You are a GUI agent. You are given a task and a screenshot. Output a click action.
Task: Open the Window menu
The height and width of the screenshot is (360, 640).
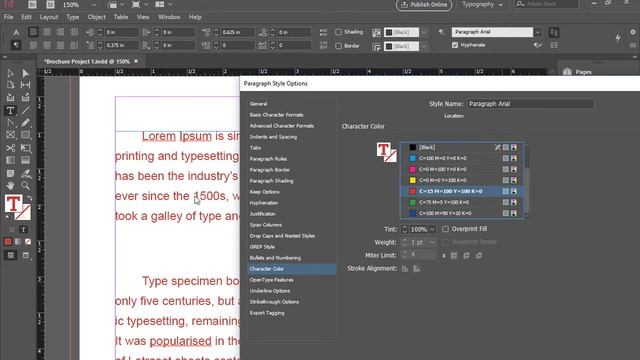point(169,17)
